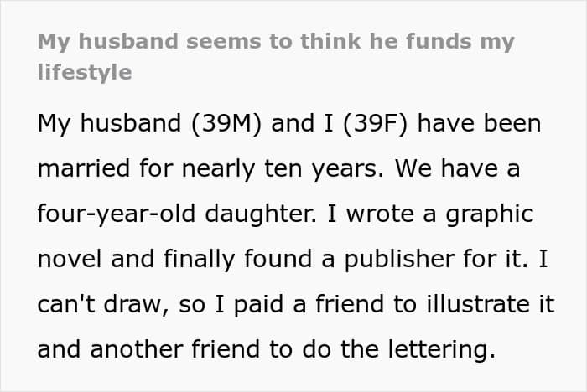Click the words "four-year-old daughter"

174,214
